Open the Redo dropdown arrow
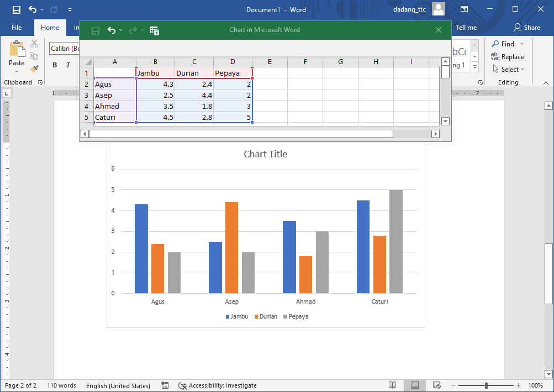The width and height of the screenshot is (554, 392). click(142, 30)
